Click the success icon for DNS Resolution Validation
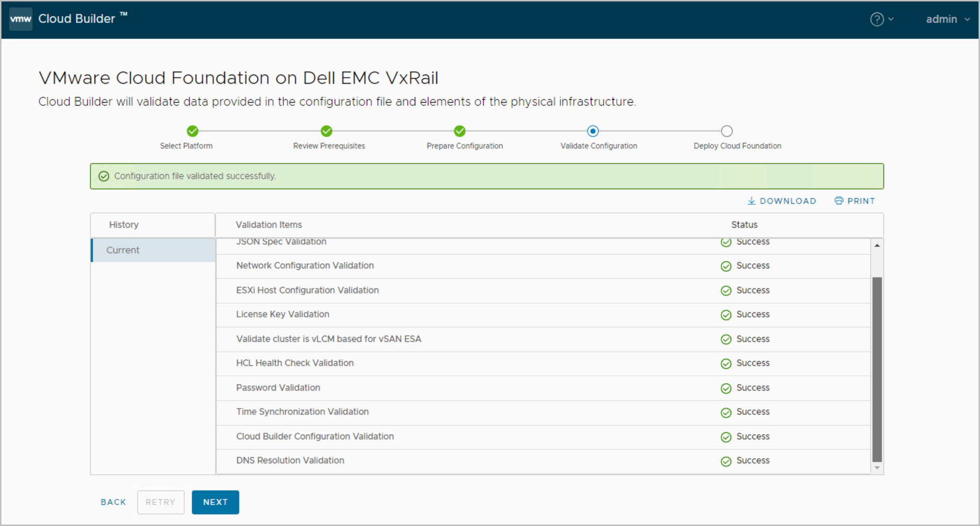This screenshot has width=980, height=526. [726, 462]
